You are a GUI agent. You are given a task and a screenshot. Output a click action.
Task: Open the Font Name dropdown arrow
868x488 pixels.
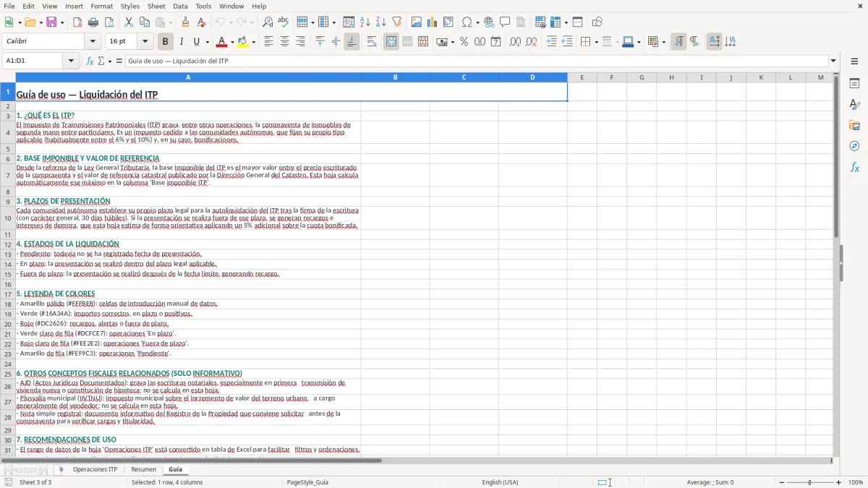pyautogui.click(x=93, y=42)
